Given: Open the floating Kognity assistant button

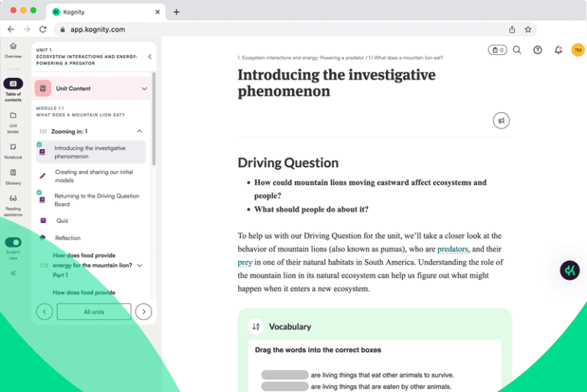Looking at the screenshot, I should [x=569, y=271].
